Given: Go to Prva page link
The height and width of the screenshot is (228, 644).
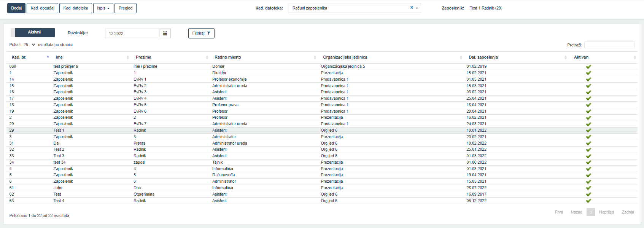Looking at the screenshot, I should (x=559, y=212).
